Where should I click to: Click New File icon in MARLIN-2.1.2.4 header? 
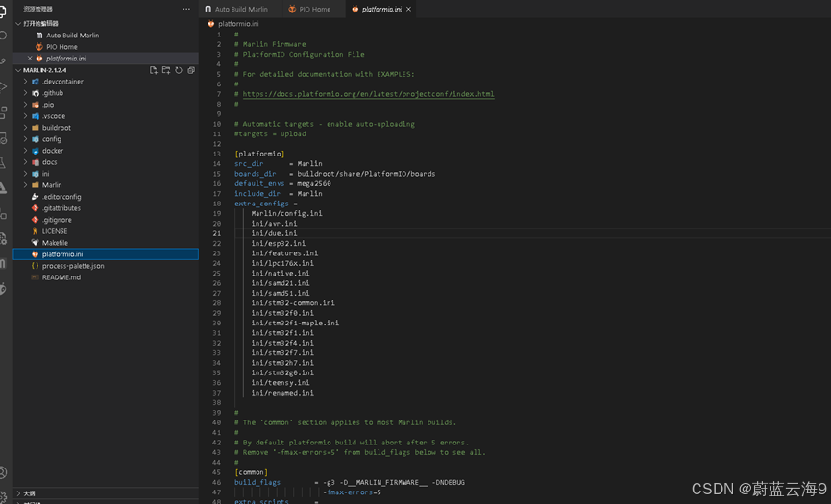(x=153, y=70)
